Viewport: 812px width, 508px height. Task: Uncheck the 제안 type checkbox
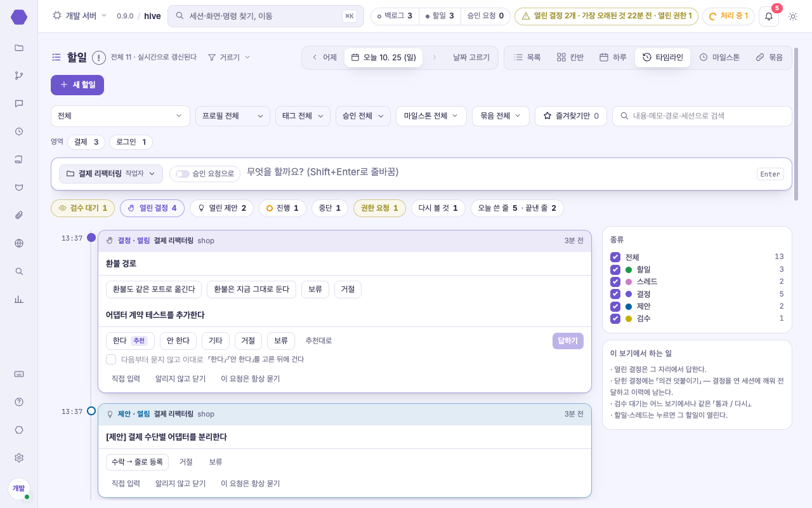click(x=615, y=306)
